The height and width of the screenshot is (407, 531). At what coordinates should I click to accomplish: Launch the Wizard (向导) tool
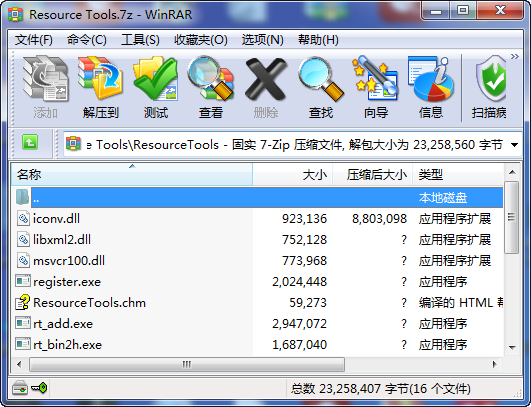click(376, 79)
